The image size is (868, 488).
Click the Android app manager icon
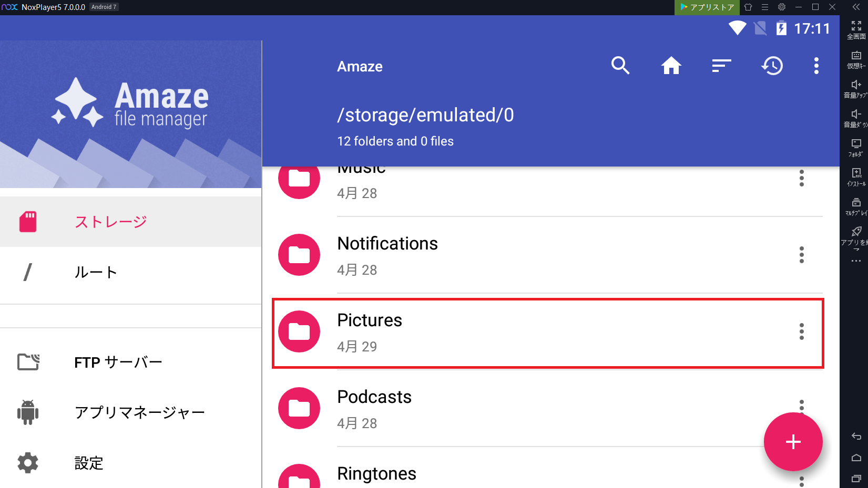click(28, 412)
